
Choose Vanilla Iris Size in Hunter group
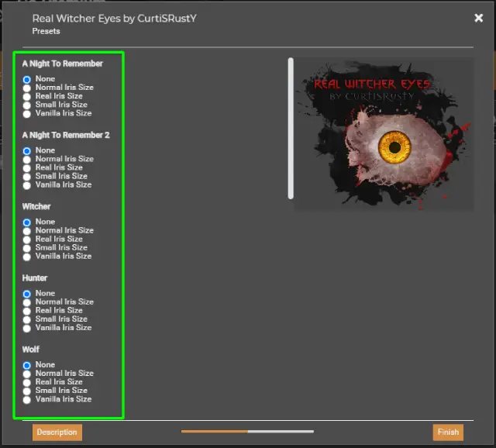point(27,328)
